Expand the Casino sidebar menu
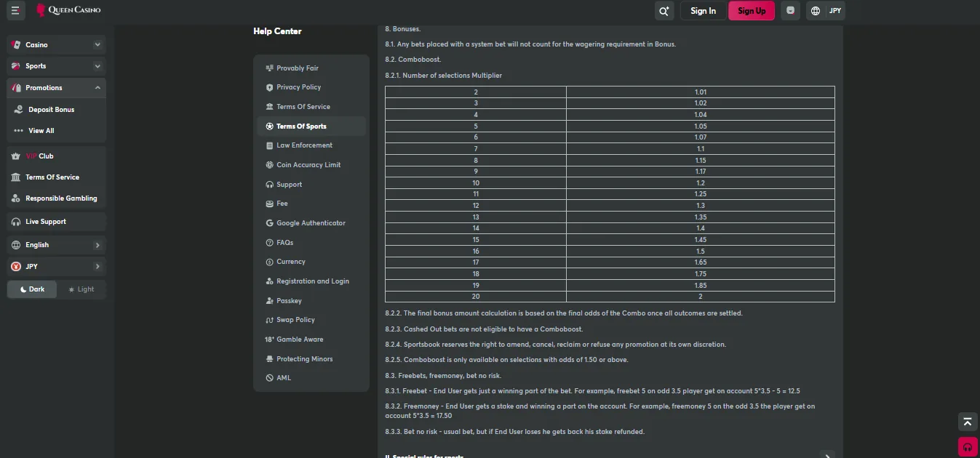 point(97,45)
